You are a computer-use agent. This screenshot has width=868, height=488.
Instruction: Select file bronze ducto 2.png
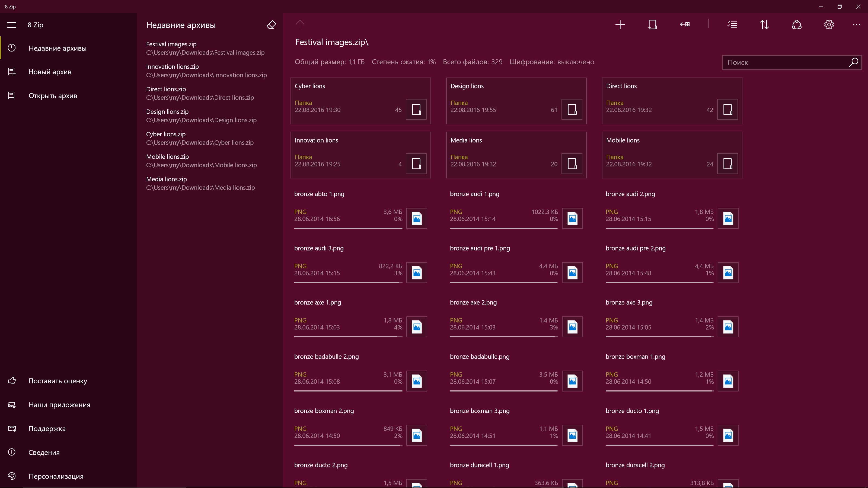click(360, 473)
